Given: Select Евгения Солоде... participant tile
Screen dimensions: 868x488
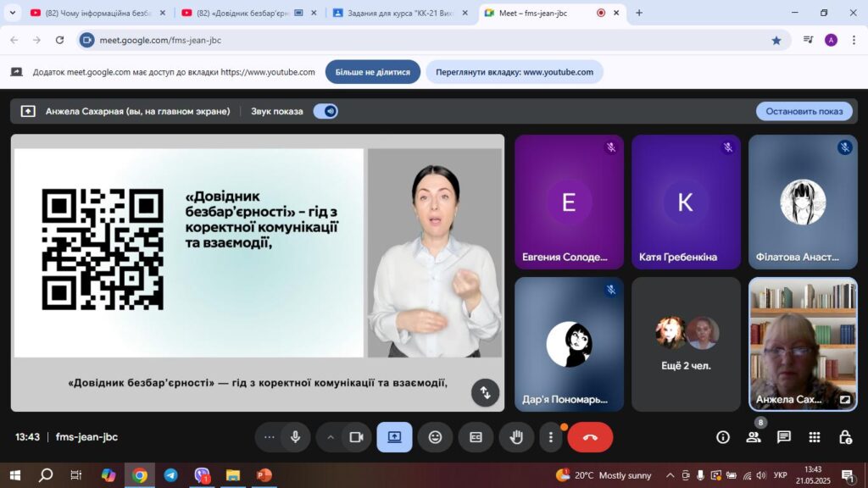Looking at the screenshot, I should 569,202.
